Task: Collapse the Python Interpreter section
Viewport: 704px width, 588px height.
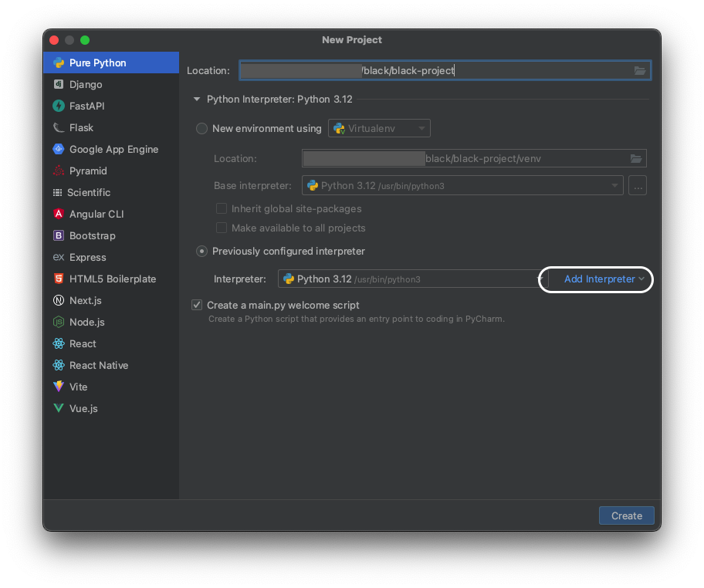Action: click(197, 100)
